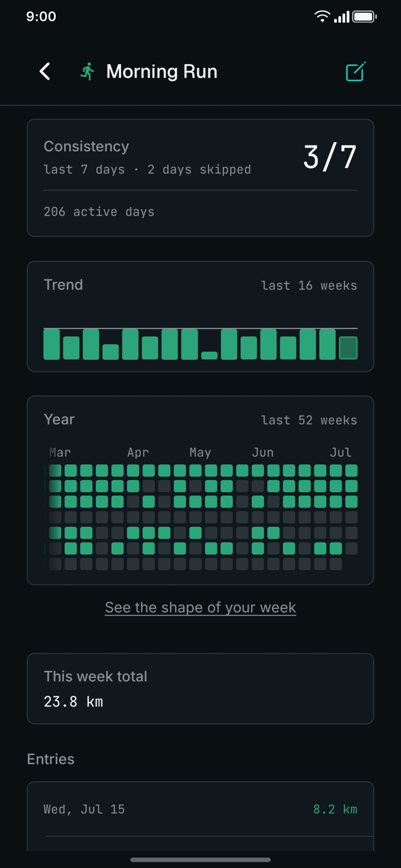Tap the Morning Run title
Viewport: 401px width, 868px height.
pyautogui.click(x=162, y=71)
